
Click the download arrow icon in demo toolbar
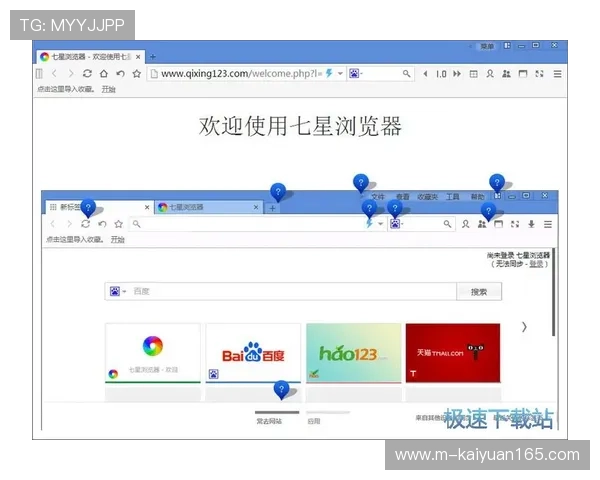532,224
